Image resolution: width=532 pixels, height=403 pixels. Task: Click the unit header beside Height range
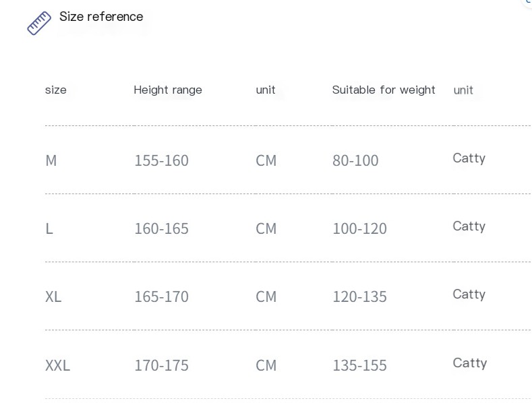(265, 90)
